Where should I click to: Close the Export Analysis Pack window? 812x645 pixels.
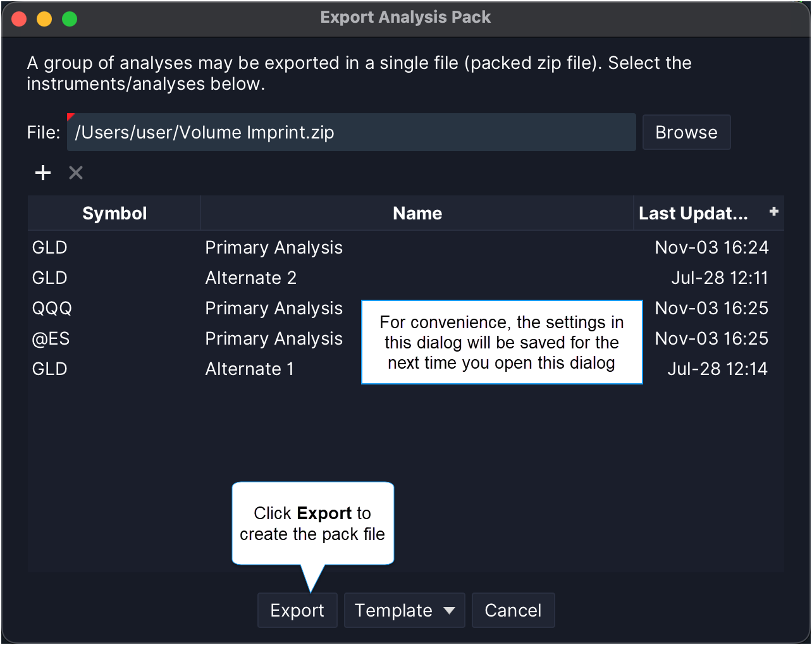[x=19, y=19]
